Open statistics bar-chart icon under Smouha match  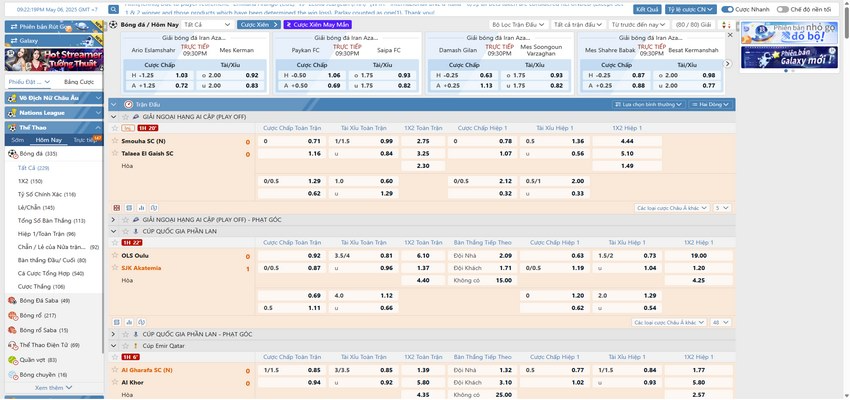(141, 208)
